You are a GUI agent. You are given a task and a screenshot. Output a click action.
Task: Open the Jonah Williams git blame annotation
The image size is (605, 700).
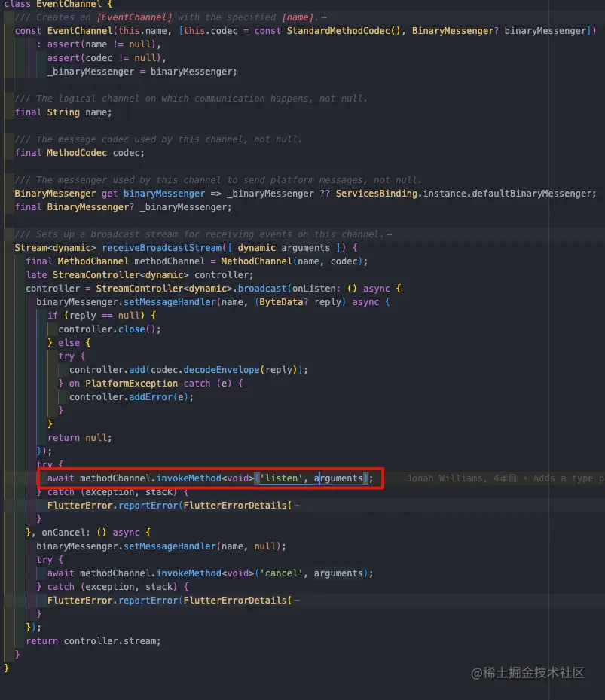click(x=505, y=478)
